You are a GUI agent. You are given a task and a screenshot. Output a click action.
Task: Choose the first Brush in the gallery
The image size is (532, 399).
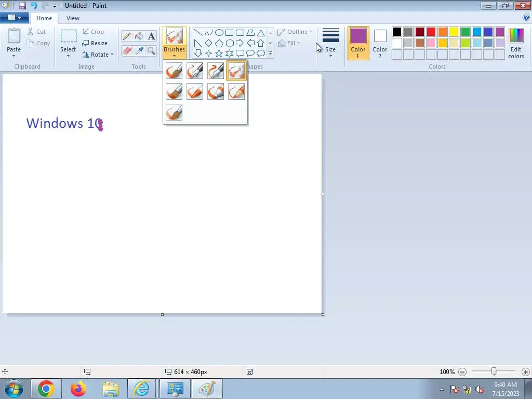click(x=174, y=71)
